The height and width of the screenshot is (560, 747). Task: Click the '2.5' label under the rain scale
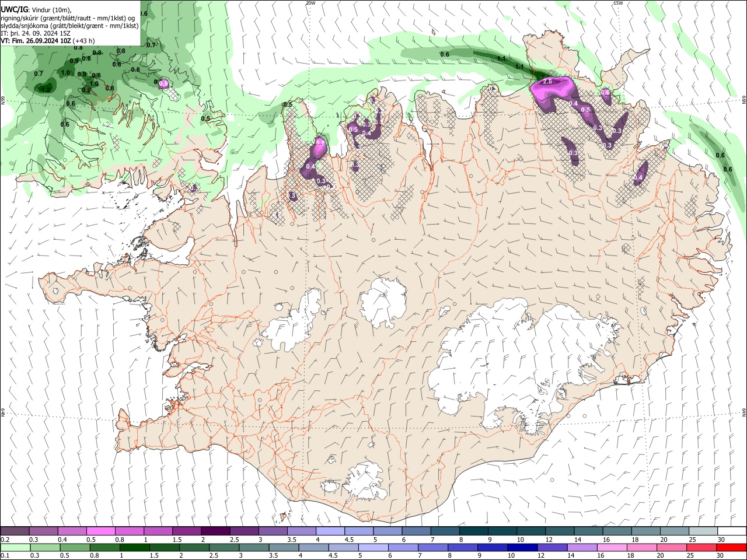tap(214, 556)
